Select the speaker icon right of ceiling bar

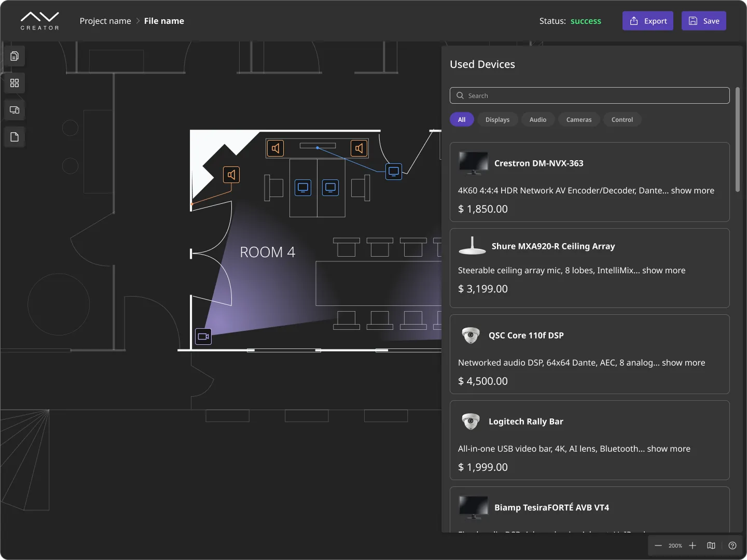pyautogui.click(x=359, y=148)
